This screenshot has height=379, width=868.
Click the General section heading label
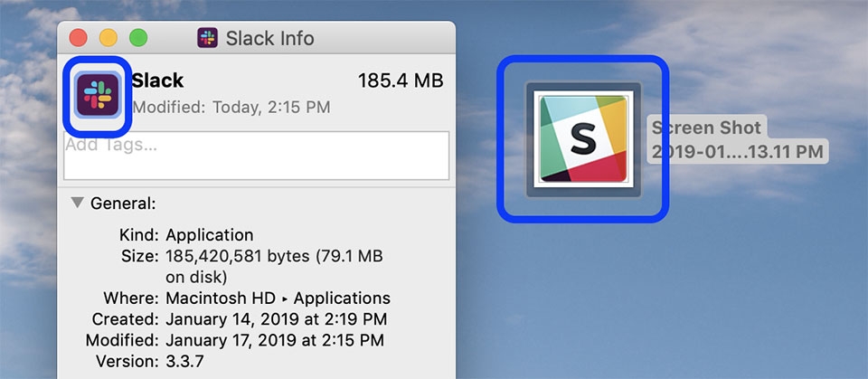coord(123,204)
